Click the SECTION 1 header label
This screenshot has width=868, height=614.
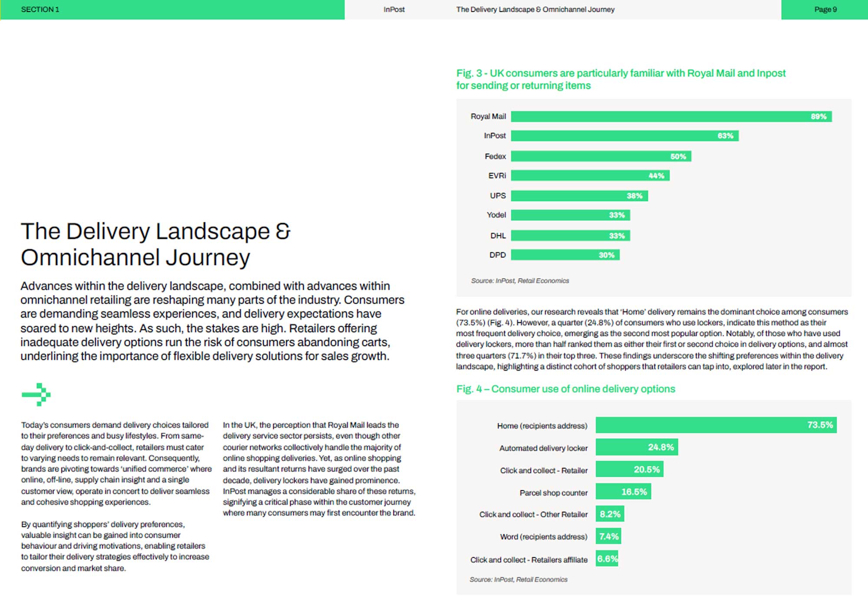click(x=40, y=10)
